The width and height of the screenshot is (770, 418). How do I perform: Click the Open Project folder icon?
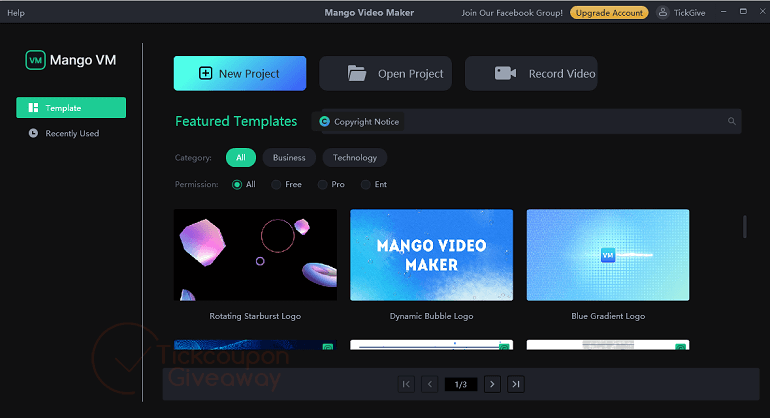coord(357,73)
